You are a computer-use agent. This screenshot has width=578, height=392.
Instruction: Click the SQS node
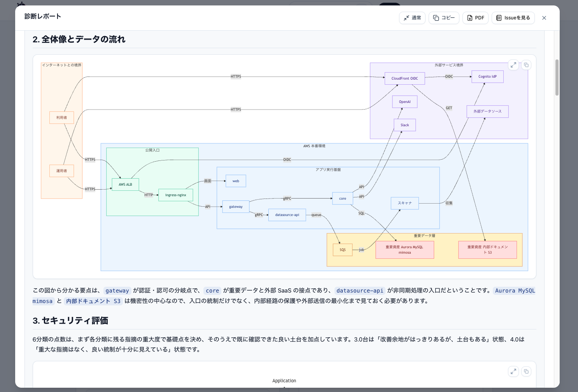coord(343,250)
